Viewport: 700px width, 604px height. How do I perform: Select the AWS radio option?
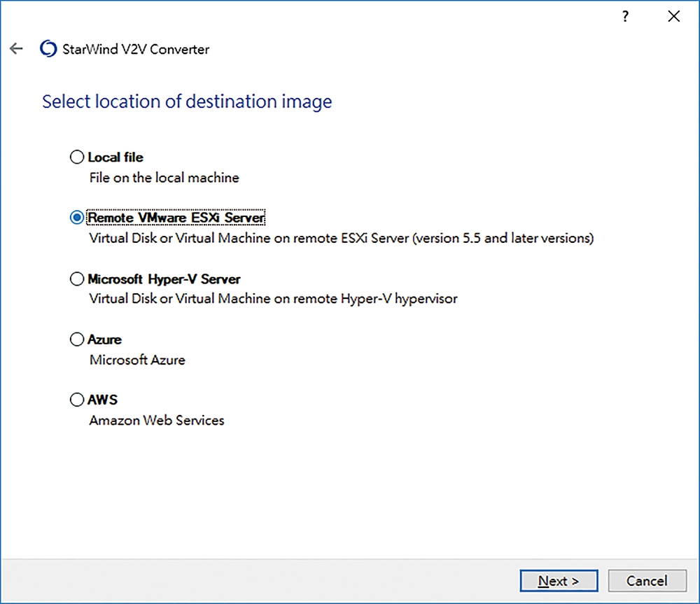[77, 400]
